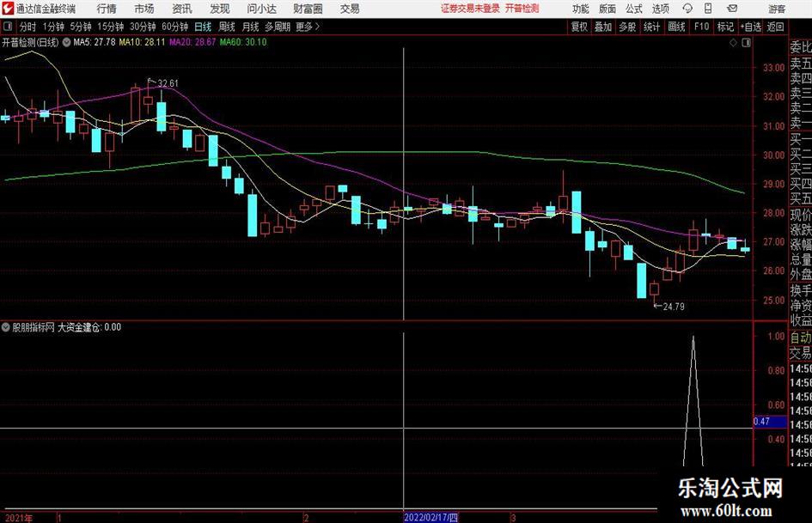Click the diamond icon above the chart

click(x=733, y=43)
